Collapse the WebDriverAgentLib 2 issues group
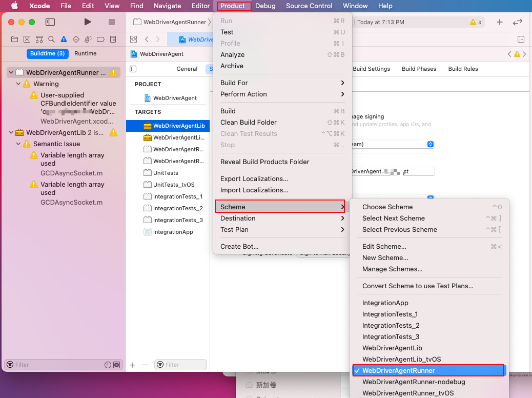 (x=11, y=132)
